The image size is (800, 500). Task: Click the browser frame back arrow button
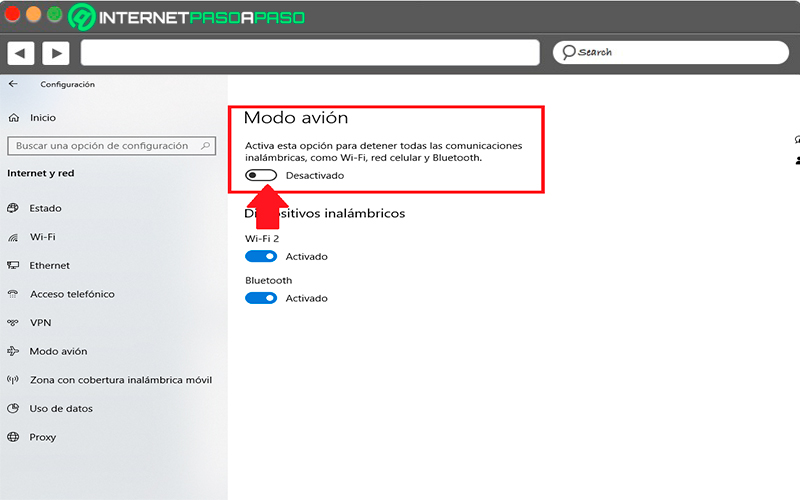coord(20,53)
